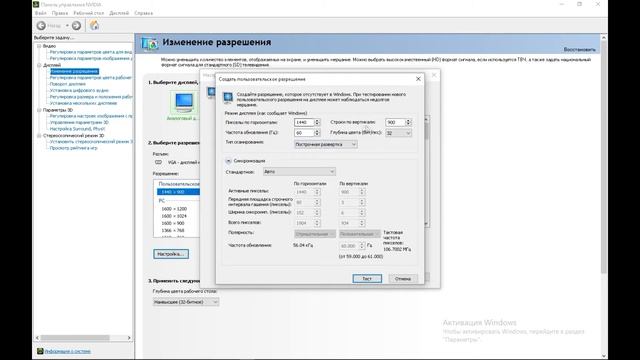Screen dimensions: 640x360
Task: Click the Forward navigation arrow icon
Action: 76,26
